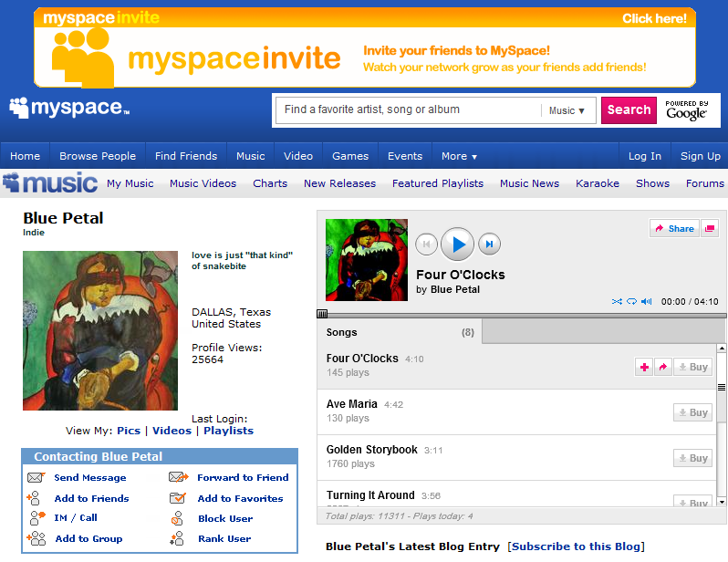
Task: Toggle shuffle in the music player
Action: (617, 301)
